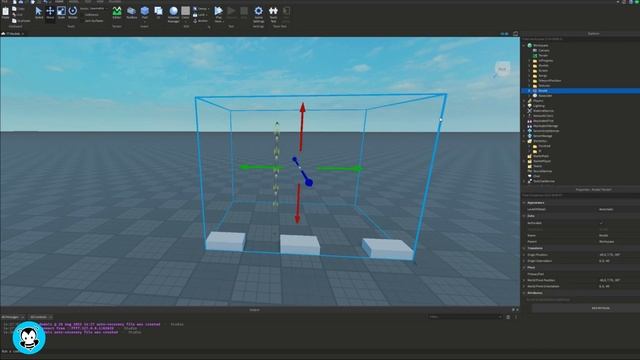Collapse the Data properties section

(x=524, y=216)
